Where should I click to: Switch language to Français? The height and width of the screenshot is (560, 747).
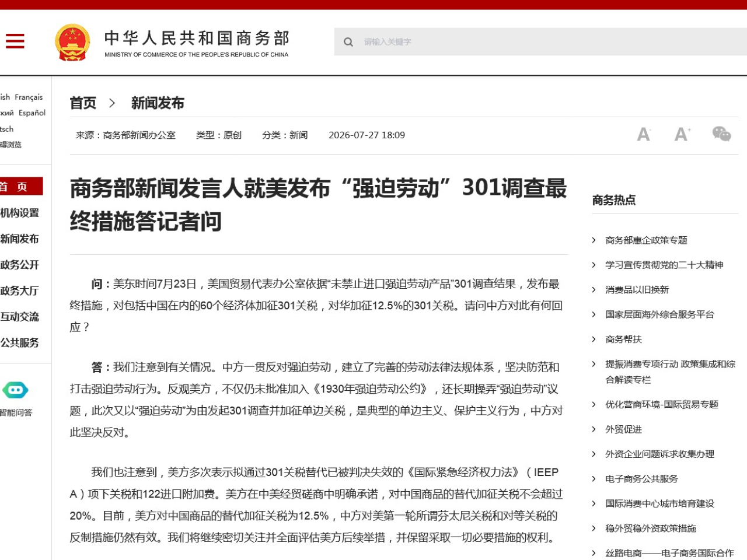point(29,97)
